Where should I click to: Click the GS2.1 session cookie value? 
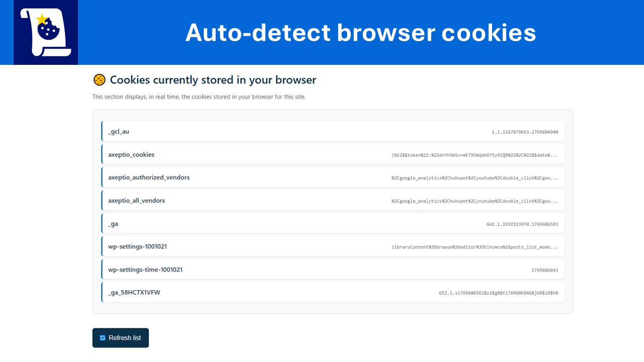[x=498, y=293]
